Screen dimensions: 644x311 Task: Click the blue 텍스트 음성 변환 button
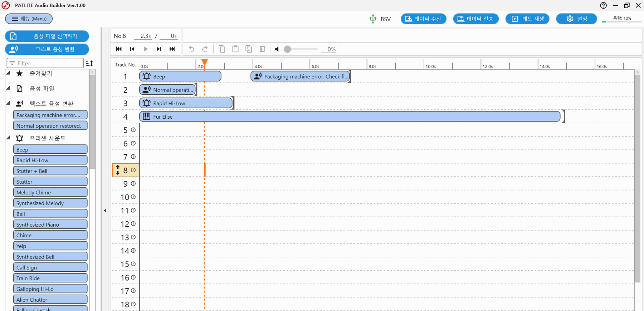tap(47, 49)
